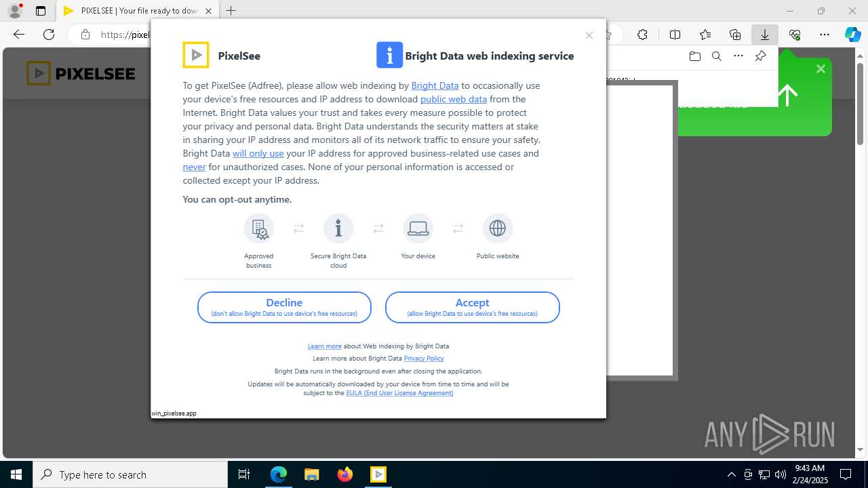This screenshot has width=868, height=488.
Task: Click the Decline button in the dialog
Action: point(284,308)
